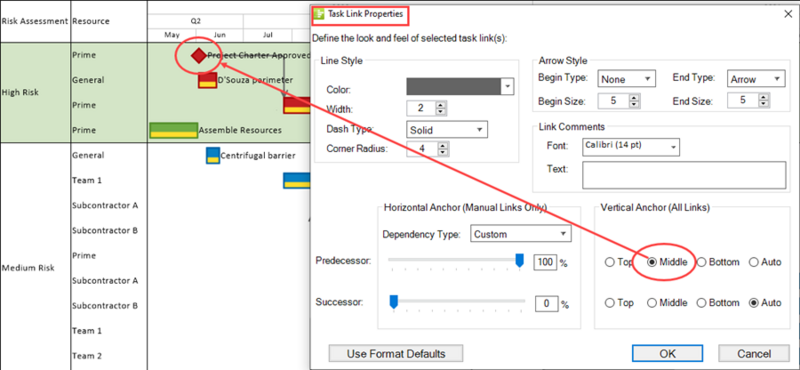The width and height of the screenshot is (800, 370).
Task: Click the Centrifugal barrier task label
Action: tap(258, 156)
